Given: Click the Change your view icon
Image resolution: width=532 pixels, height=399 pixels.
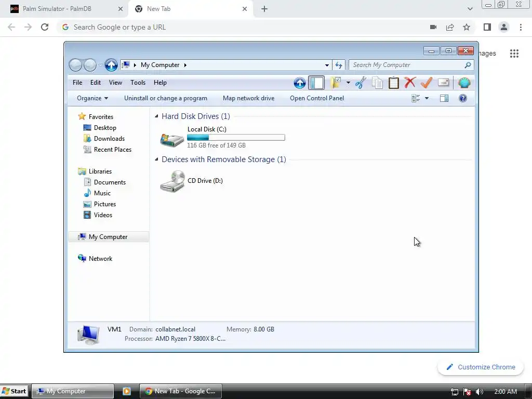Looking at the screenshot, I should click(x=416, y=98).
